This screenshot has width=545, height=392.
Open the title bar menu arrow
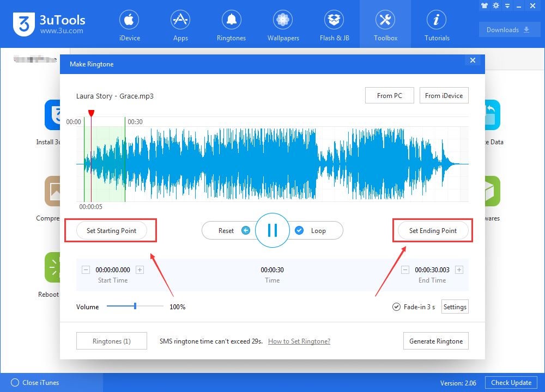click(x=507, y=5)
